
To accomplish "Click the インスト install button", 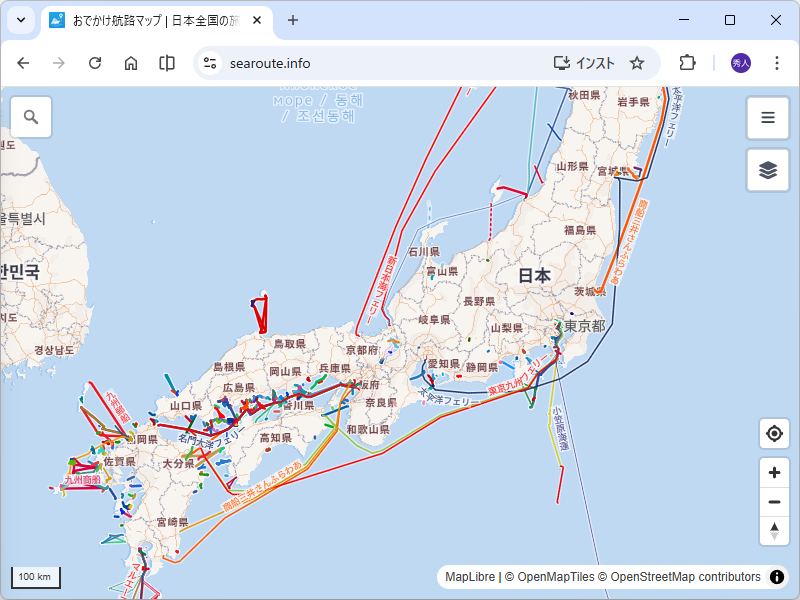I will point(582,62).
